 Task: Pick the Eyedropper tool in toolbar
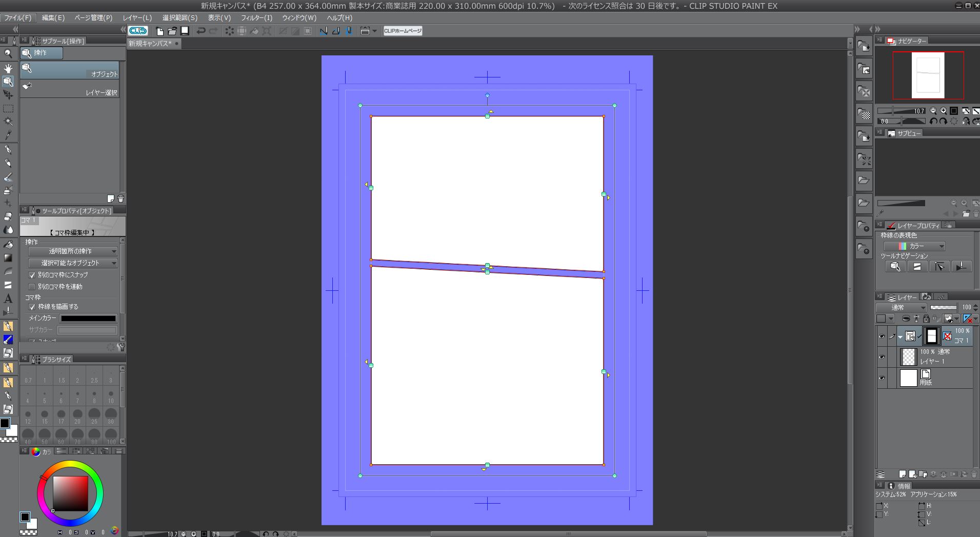click(x=8, y=135)
